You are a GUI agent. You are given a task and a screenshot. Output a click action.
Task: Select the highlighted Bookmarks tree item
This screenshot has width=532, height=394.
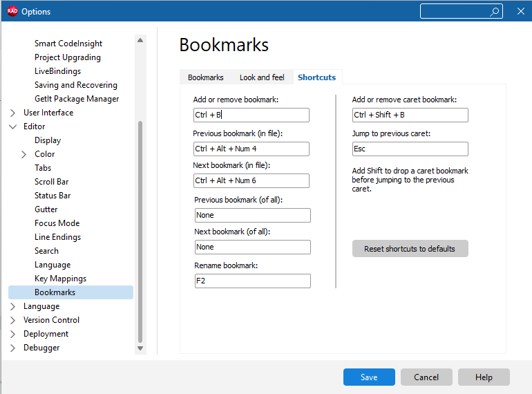[71, 292]
